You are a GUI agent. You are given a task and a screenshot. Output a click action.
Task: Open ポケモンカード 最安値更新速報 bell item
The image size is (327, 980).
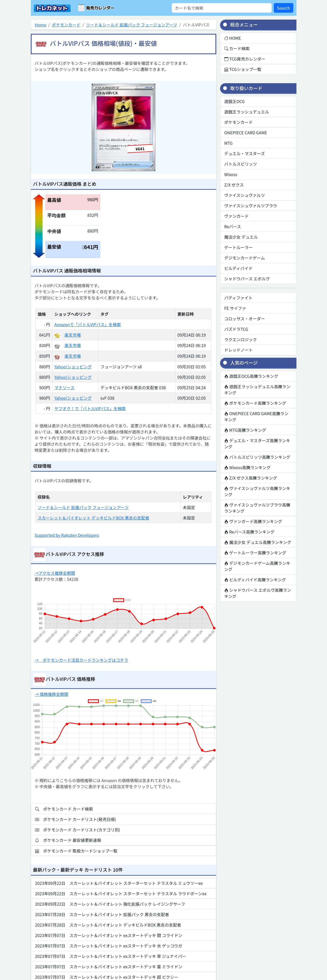(x=123, y=840)
